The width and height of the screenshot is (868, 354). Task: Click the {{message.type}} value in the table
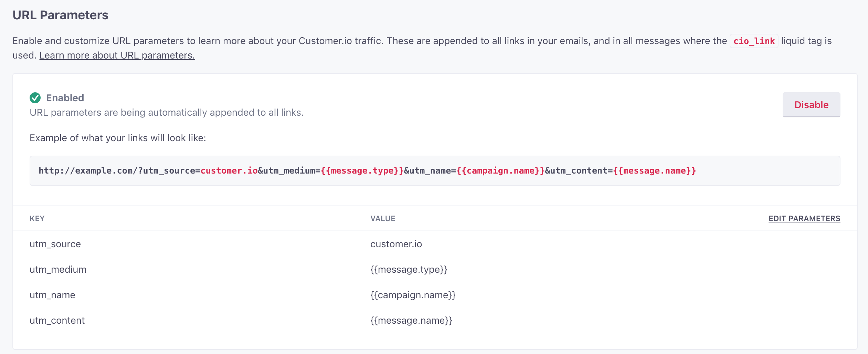[x=409, y=270]
